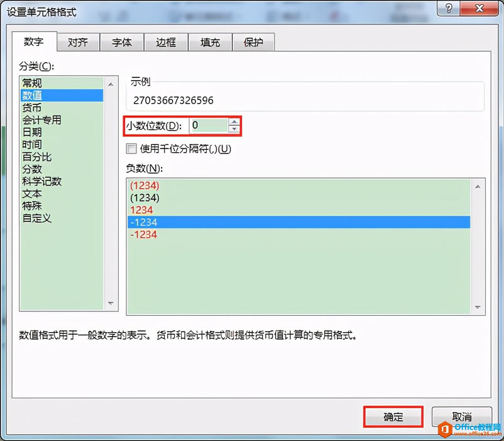
Task: Click the 小数位数 input field
Action: click(209, 125)
